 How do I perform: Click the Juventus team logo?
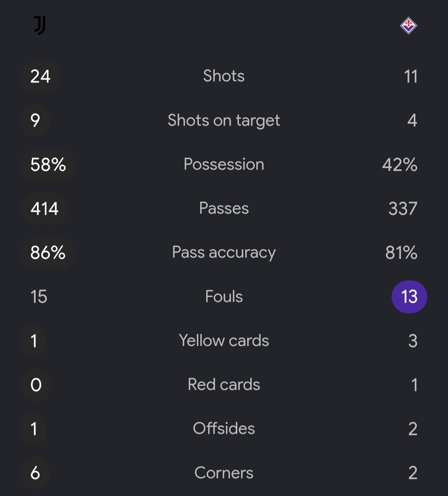click(40, 25)
